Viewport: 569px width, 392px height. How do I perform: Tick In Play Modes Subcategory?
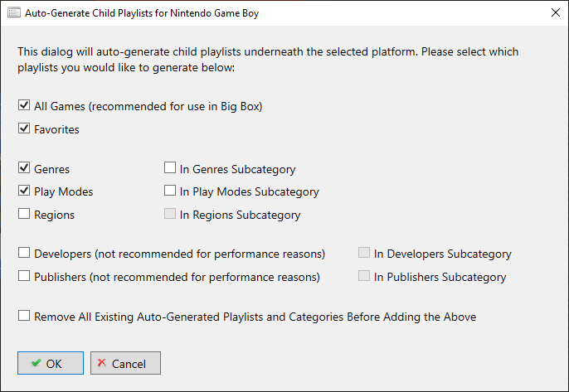(x=170, y=191)
